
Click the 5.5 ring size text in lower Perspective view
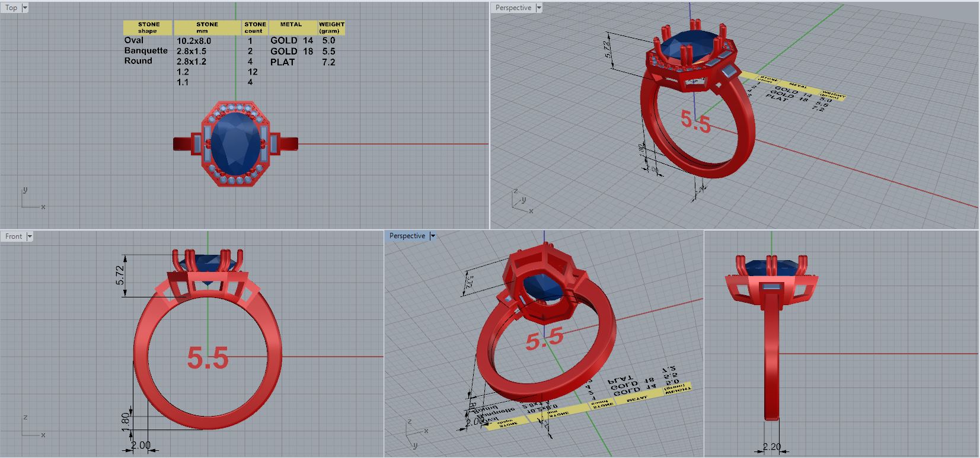[544, 338]
